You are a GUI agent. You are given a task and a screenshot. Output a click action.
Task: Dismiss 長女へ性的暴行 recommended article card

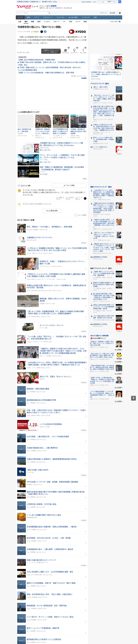tap(33, 136)
